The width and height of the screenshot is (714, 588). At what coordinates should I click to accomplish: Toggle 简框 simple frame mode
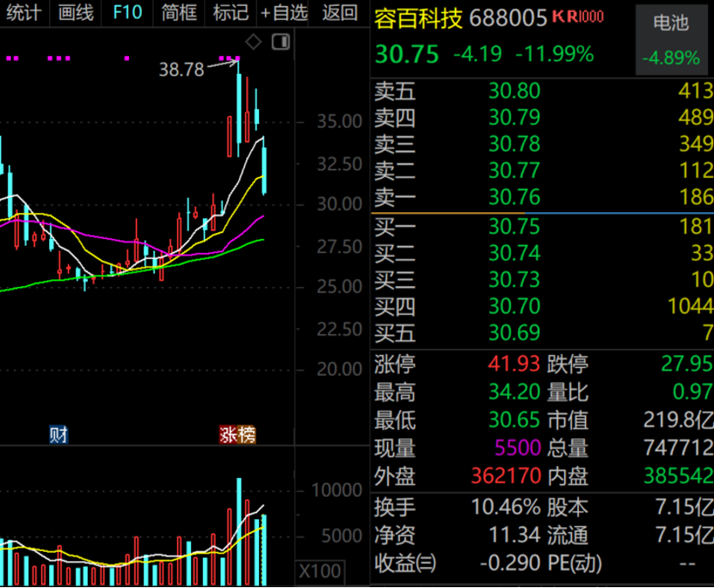(x=179, y=12)
